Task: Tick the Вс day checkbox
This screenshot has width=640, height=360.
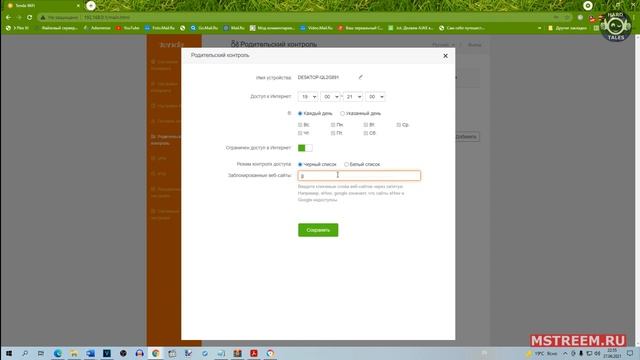Action: [x=300, y=124]
